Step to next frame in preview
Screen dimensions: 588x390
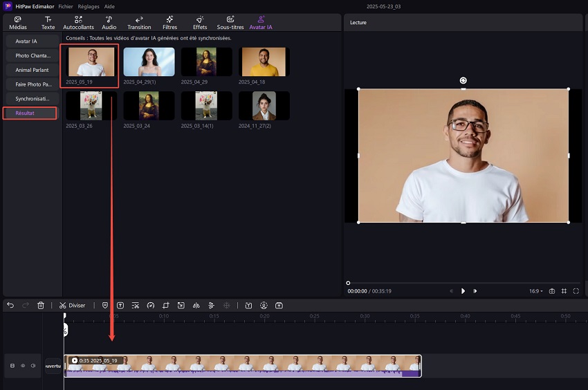475,291
